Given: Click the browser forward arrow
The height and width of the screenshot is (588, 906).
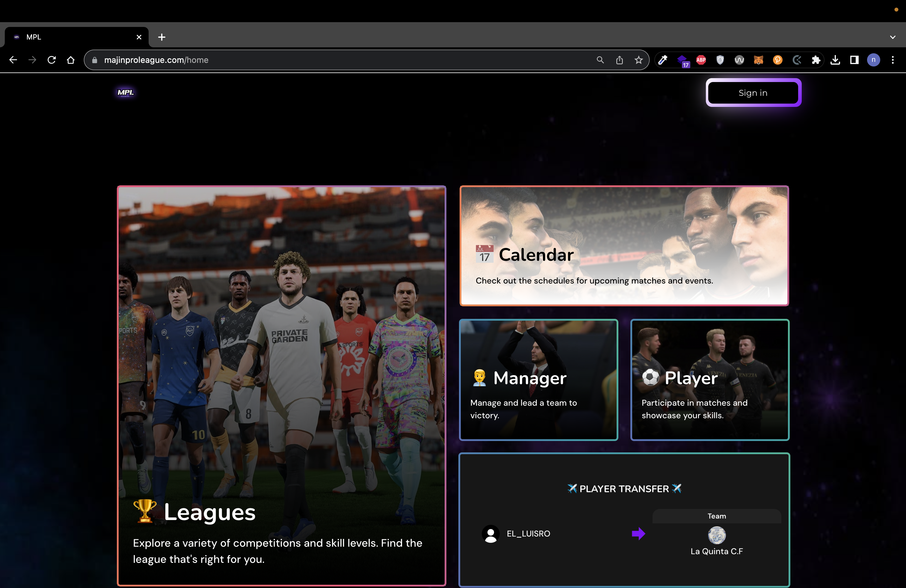Looking at the screenshot, I should pos(32,60).
